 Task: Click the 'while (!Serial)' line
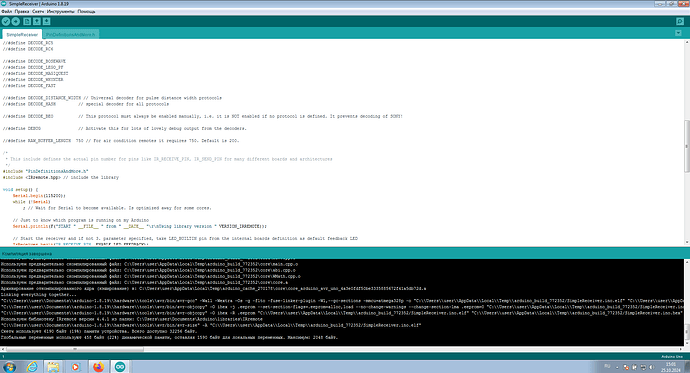click(32, 202)
